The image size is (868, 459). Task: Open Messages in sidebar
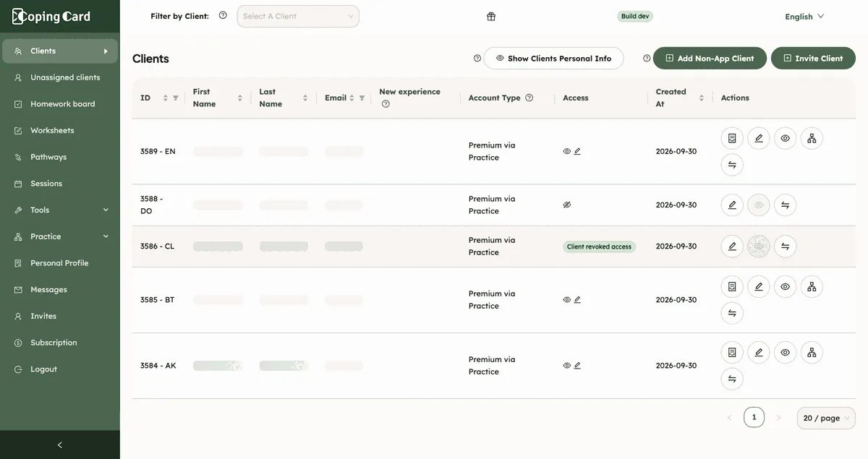pos(60,290)
